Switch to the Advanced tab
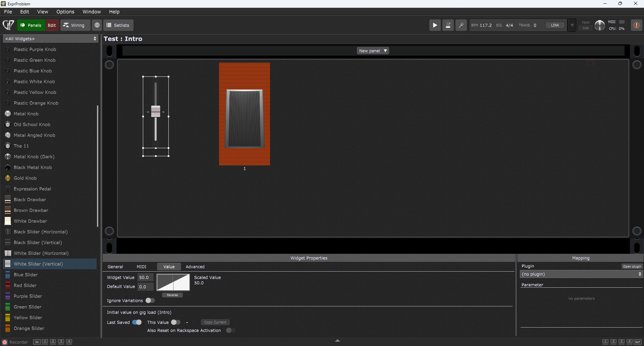 coord(195,267)
